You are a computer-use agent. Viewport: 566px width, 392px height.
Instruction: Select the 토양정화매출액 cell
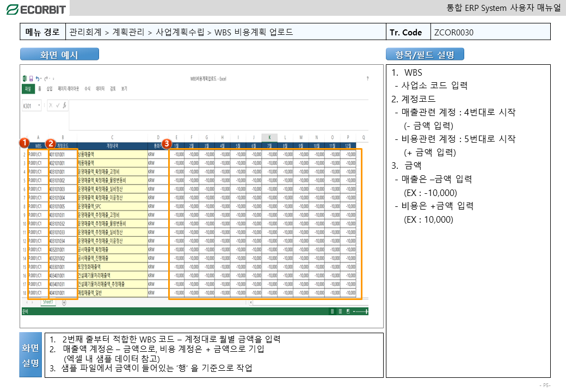(x=112, y=267)
